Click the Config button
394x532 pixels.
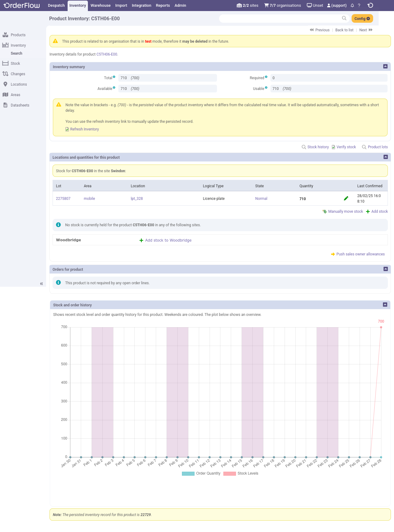coord(362,19)
